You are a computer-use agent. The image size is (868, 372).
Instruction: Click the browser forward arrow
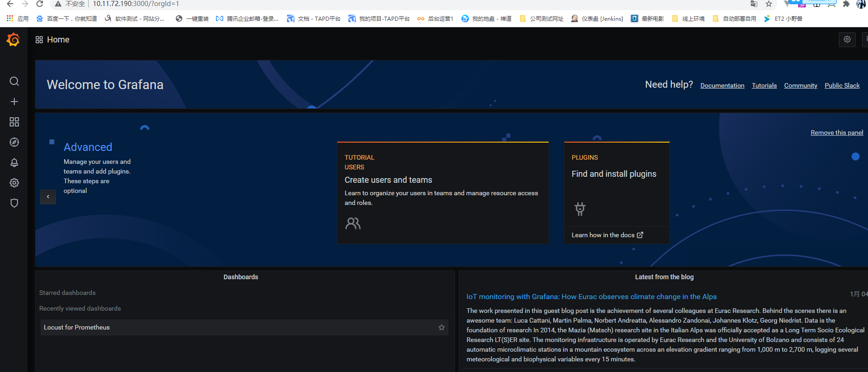tap(25, 4)
